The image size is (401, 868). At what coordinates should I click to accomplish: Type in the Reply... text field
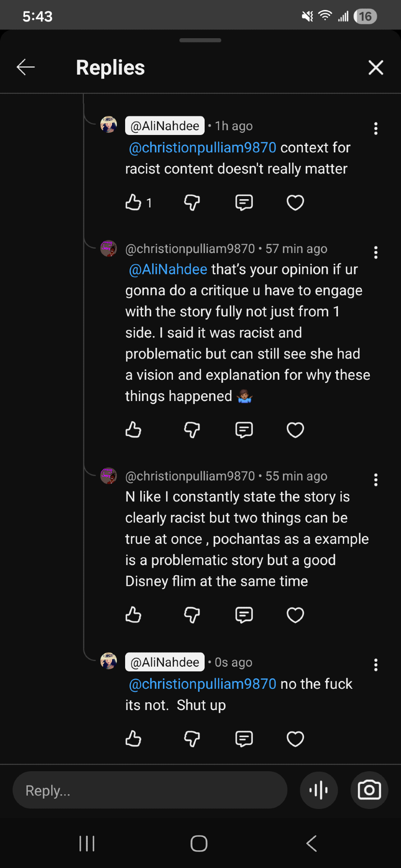150,790
